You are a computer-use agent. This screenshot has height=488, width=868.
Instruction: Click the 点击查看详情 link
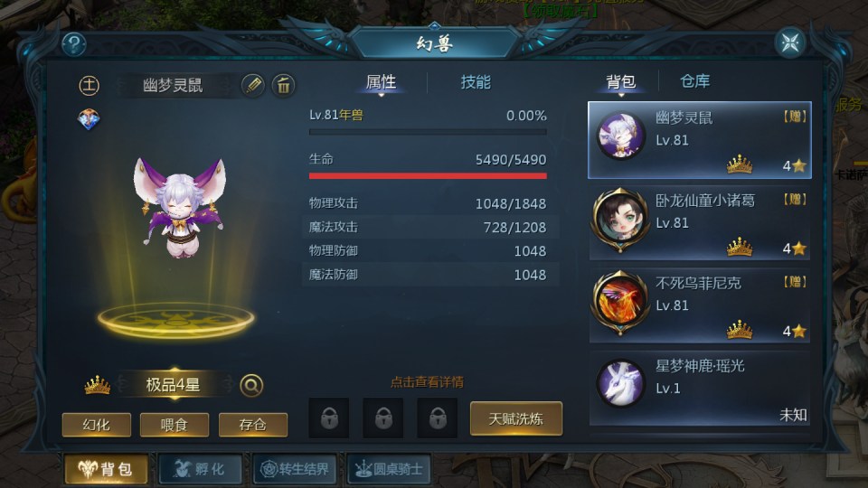point(427,381)
